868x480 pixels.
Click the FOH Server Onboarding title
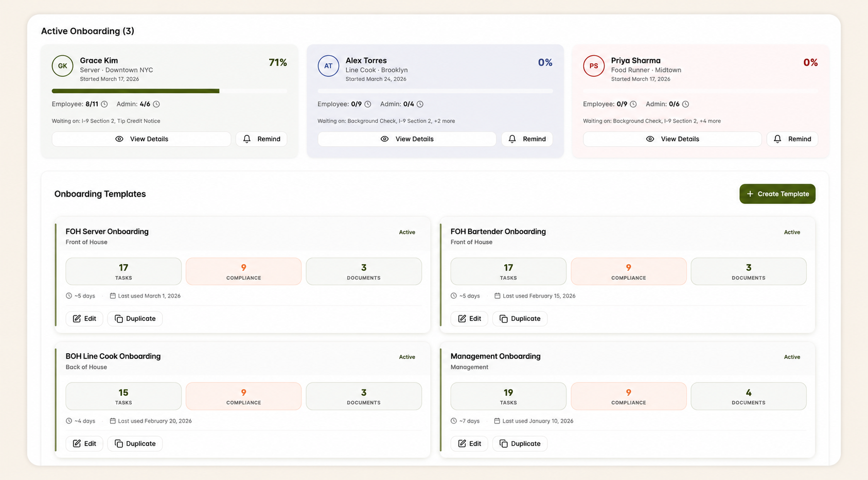107,231
